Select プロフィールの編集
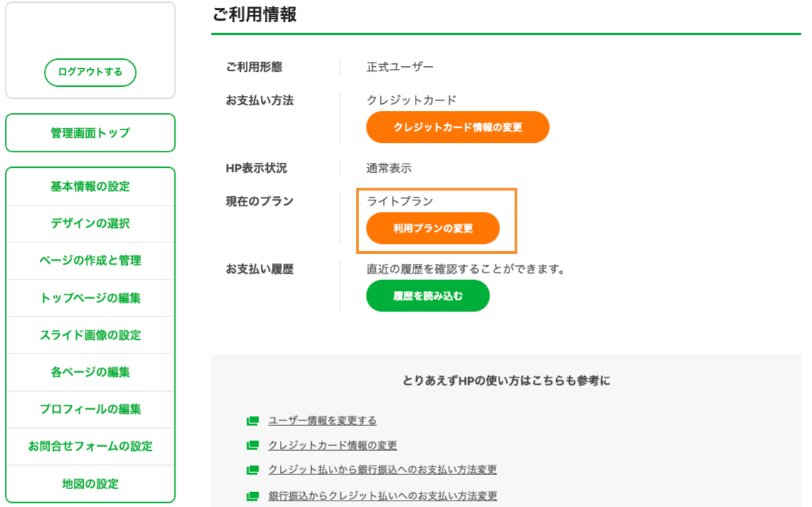This screenshot has width=812, height=507. (90, 409)
